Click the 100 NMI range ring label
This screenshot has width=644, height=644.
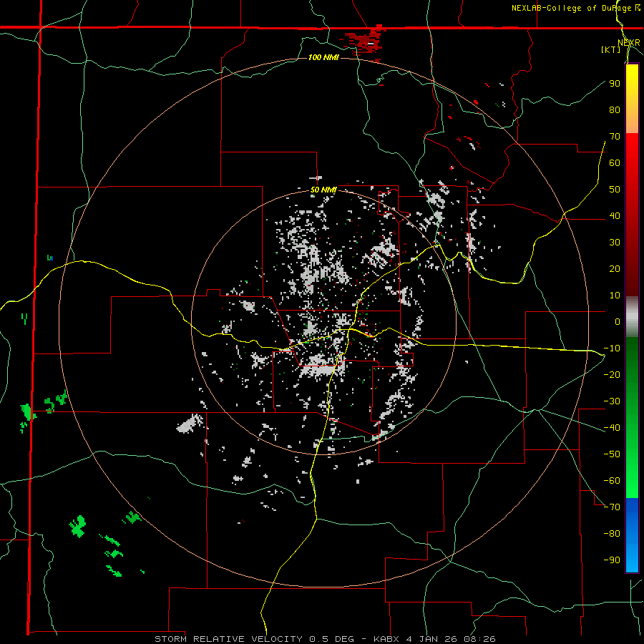click(x=323, y=57)
